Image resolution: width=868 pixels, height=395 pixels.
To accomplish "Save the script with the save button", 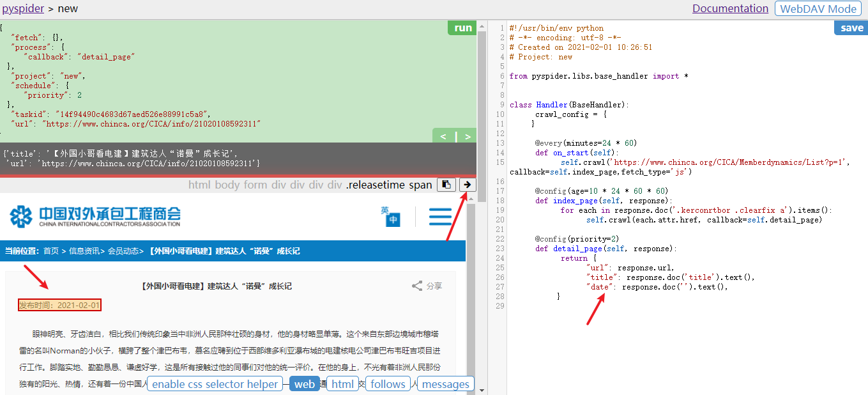I will [x=851, y=27].
